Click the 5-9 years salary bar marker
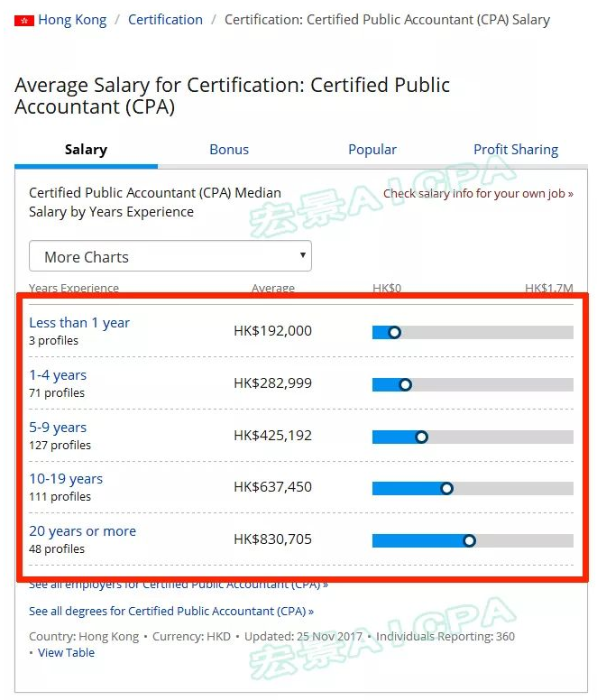 [421, 437]
